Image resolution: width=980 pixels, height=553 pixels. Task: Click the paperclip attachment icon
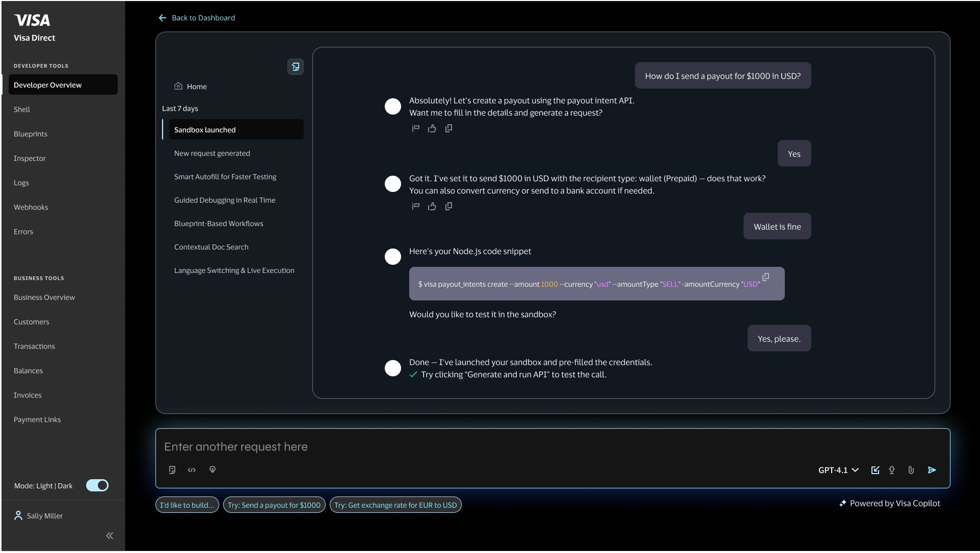click(x=911, y=470)
